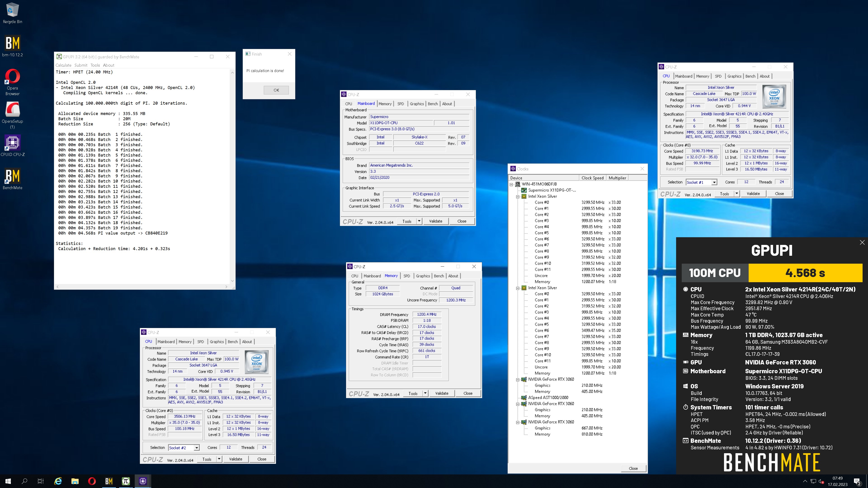Open Tools dropdown arrow in Mainboard CPU-Z
The height and width of the screenshot is (488, 868).
click(419, 221)
